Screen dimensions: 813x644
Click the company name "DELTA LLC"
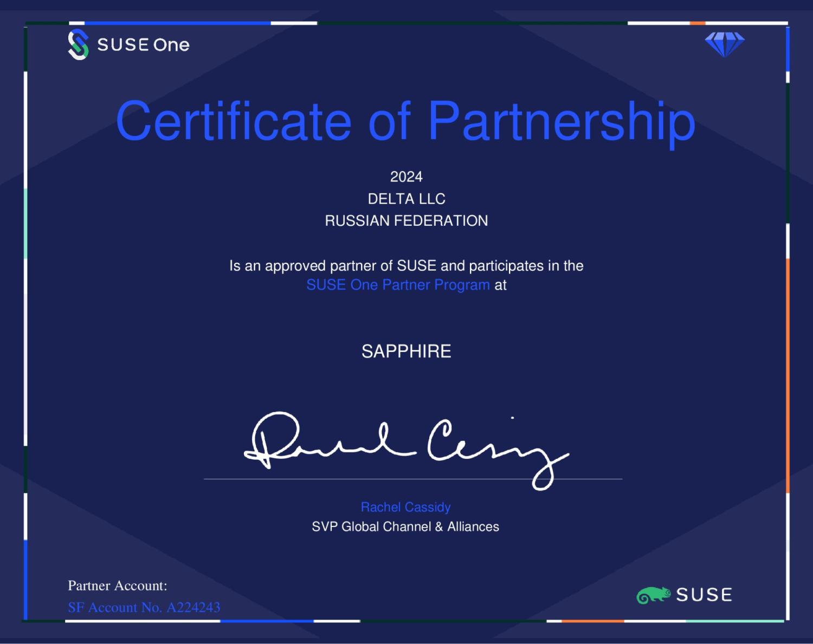point(406,199)
